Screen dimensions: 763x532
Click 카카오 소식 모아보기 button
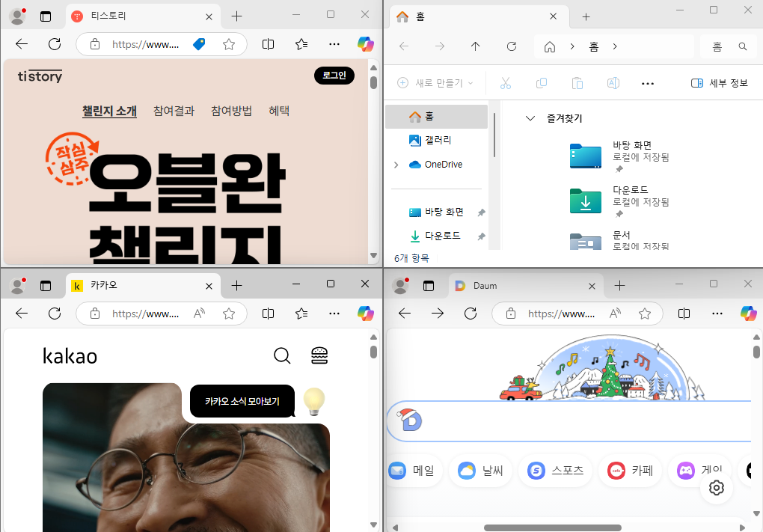pyautogui.click(x=242, y=401)
